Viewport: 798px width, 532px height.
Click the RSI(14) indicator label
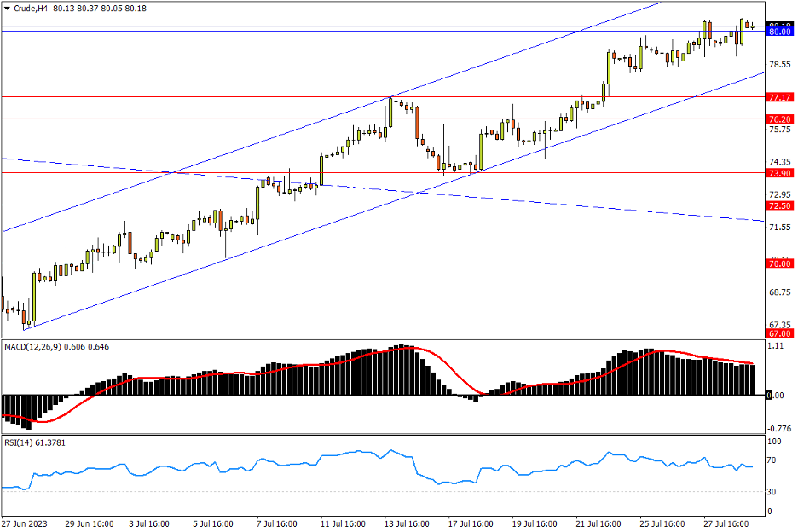(x=17, y=442)
